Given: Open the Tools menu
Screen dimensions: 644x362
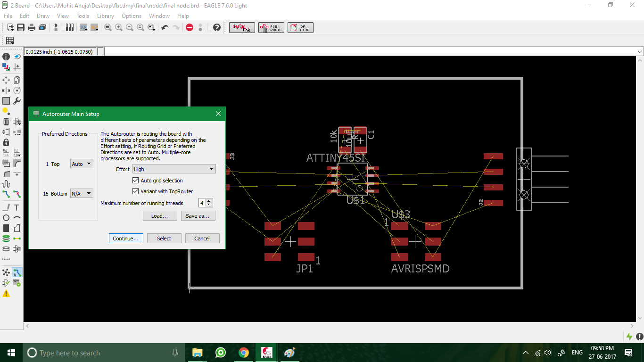Looking at the screenshot, I should coord(83,16).
